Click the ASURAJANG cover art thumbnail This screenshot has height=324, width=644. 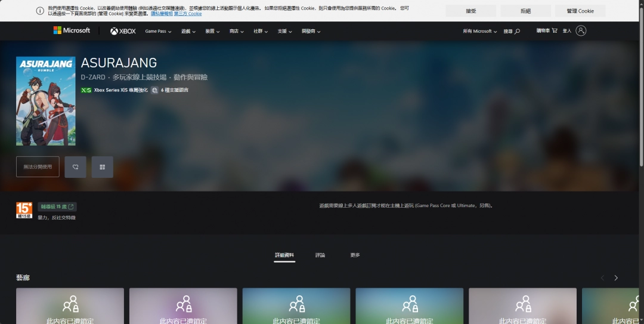46,101
